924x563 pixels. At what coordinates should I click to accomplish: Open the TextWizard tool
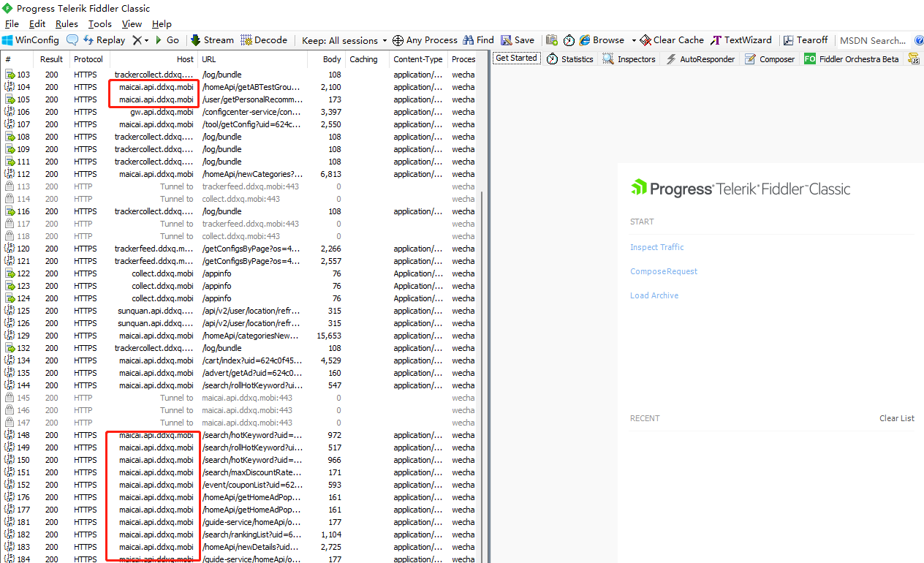(x=741, y=40)
